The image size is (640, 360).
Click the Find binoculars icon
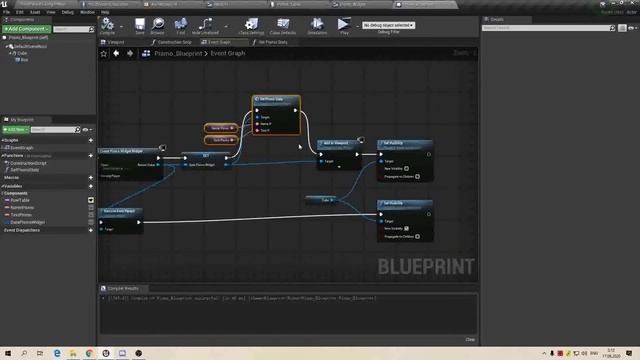pyautogui.click(x=181, y=24)
